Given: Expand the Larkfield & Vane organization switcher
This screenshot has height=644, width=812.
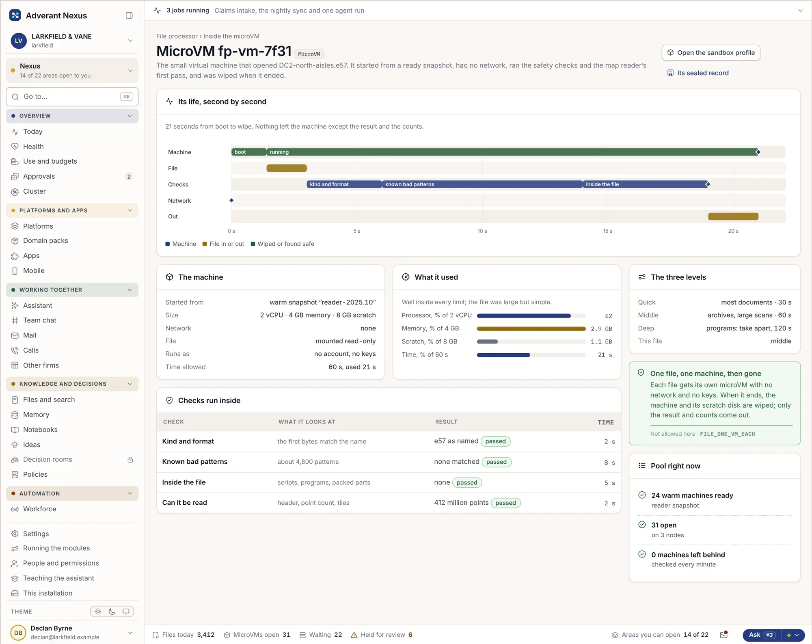Looking at the screenshot, I should pos(72,41).
